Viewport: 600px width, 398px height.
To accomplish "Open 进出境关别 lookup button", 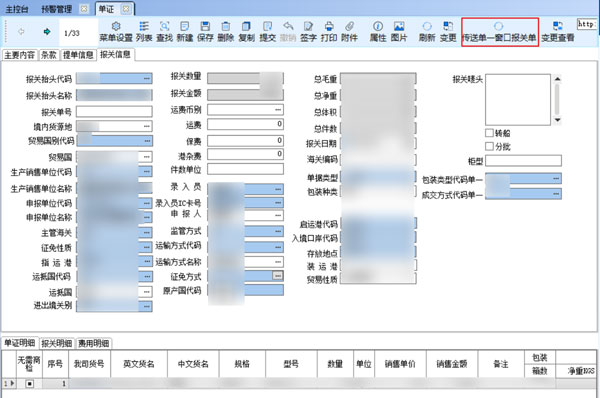I will 147,306.
